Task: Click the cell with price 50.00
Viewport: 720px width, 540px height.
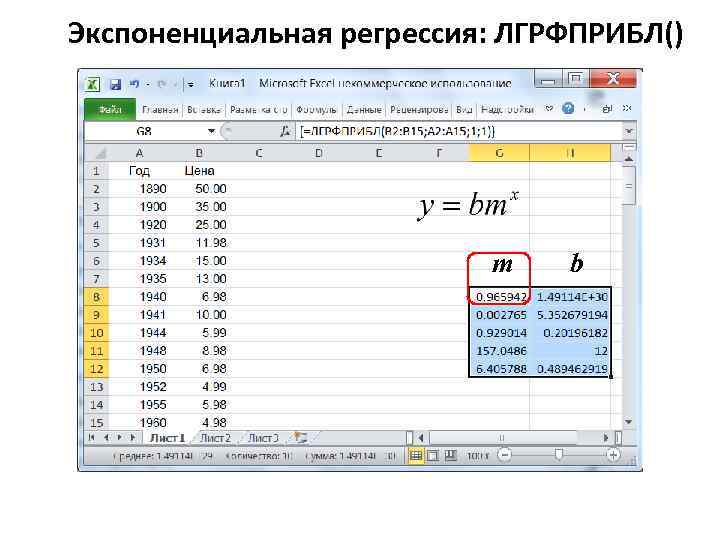Action: (x=199, y=189)
